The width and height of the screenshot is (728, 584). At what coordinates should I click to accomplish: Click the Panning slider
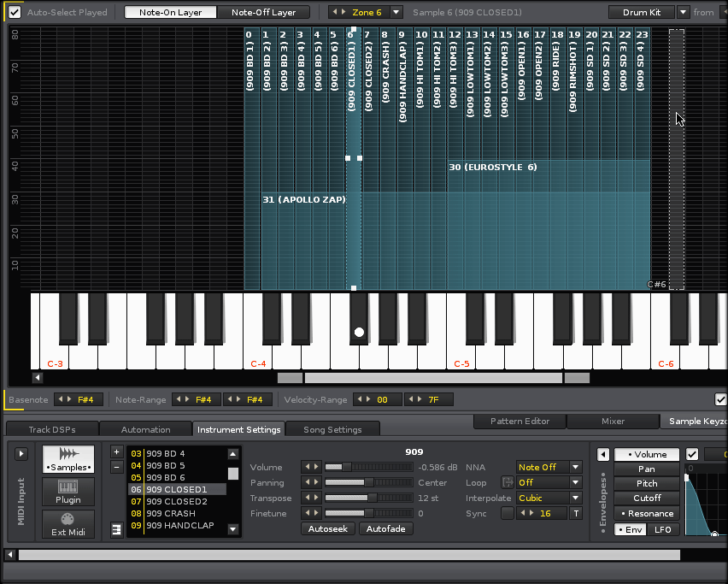[369, 483]
